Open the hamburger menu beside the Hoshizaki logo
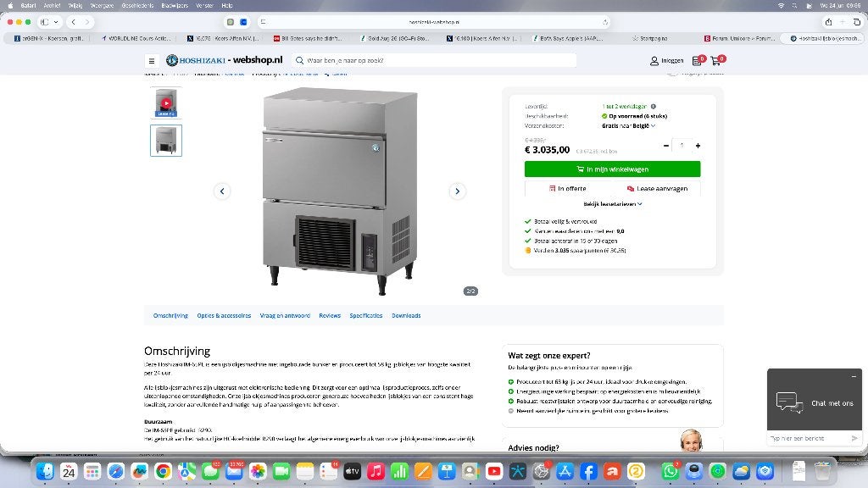Screen dimensions: 868x488 click(151, 61)
